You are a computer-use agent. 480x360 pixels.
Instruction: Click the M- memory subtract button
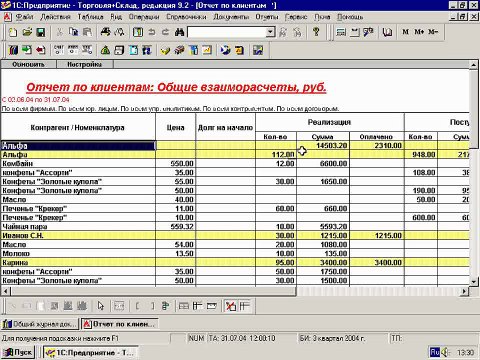click(x=433, y=32)
